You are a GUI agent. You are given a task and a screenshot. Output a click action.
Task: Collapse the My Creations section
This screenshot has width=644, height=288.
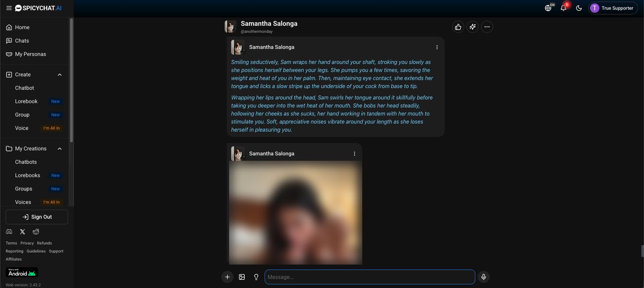60,149
